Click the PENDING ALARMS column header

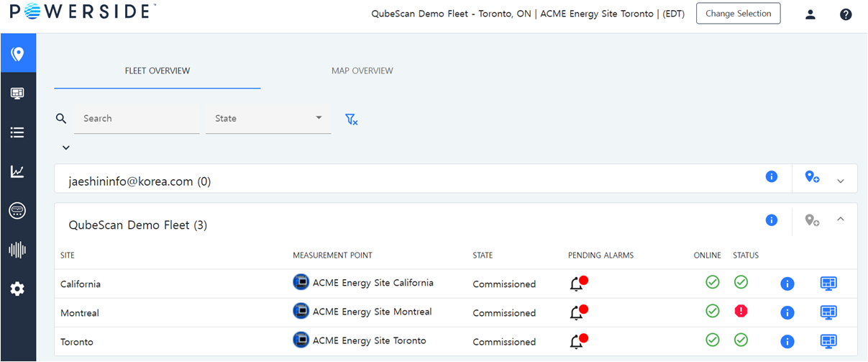pos(600,255)
